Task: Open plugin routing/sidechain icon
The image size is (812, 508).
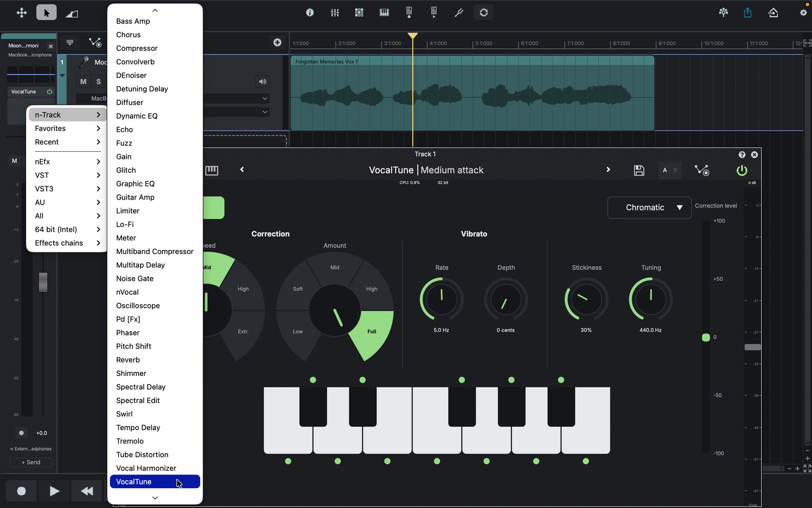Action: [702, 170]
